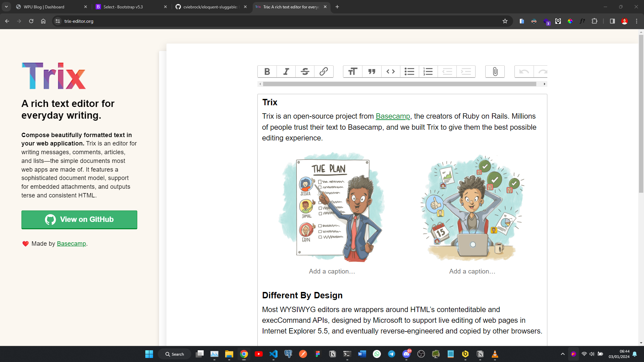
Task: Switch to the cviebrock/eloquent-sluggable tab
Action: pos(211,7)
